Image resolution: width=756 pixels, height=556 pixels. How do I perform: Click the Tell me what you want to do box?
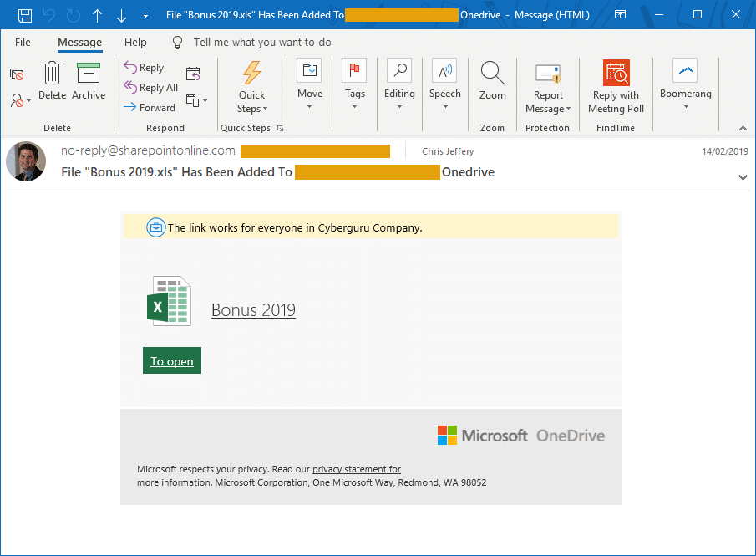click(262, 43)
